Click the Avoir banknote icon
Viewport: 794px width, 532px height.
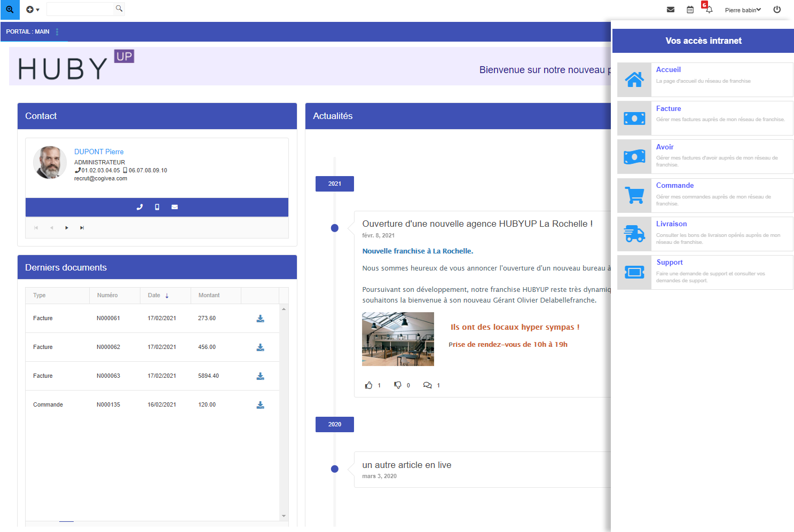(634, 156)
